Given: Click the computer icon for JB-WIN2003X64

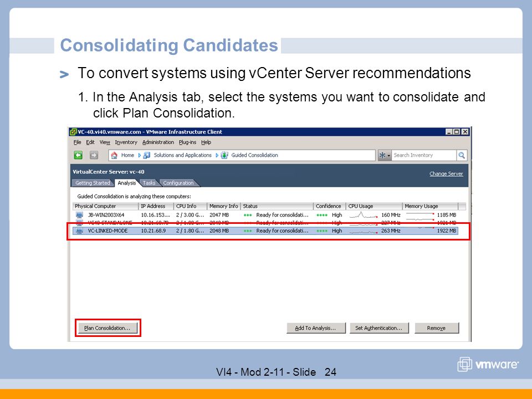Looking at the screenshot, I should click(x=79, y=215).
